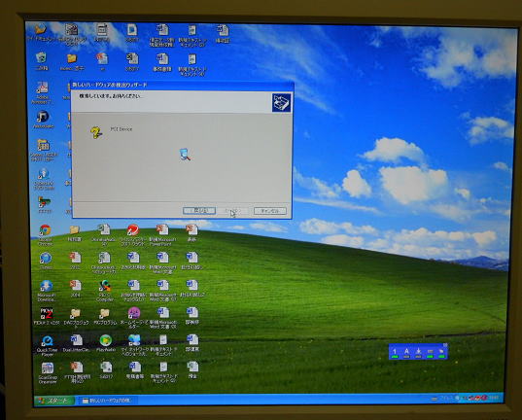522x420 pixels.
Task: Open the Google Chrome shortcut
Action: [x=45, y=230]
